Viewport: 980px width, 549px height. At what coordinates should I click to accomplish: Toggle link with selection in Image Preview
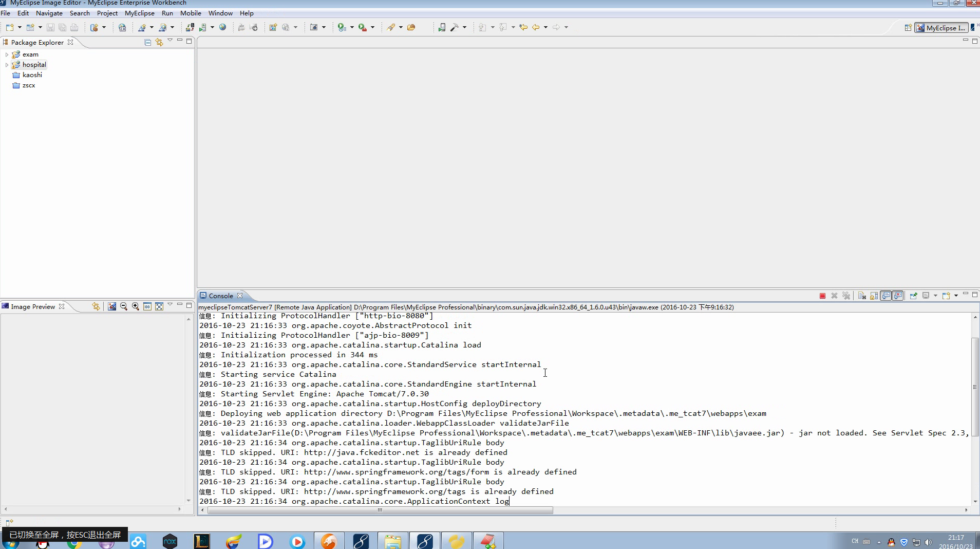point(96,306)
